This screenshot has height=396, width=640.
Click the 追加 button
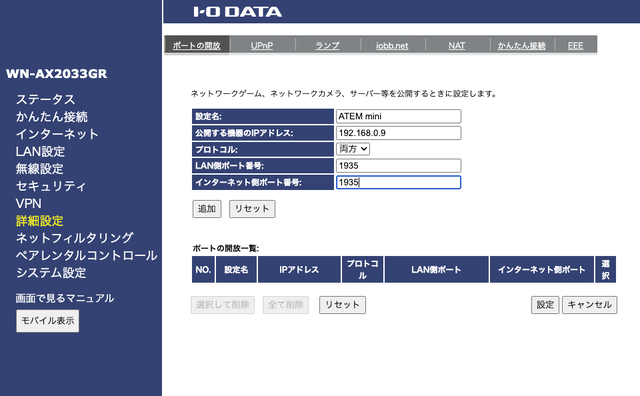(207, 209)
